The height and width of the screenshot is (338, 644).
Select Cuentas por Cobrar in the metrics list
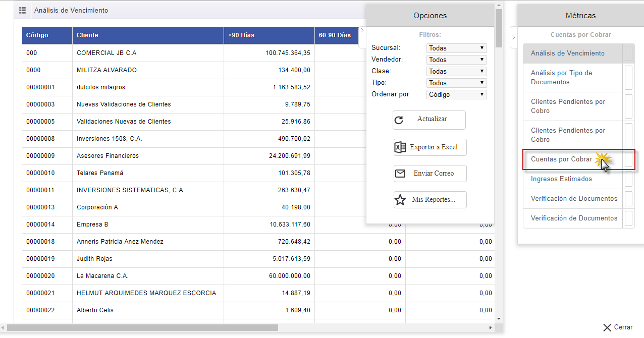(x=561, y=159)
